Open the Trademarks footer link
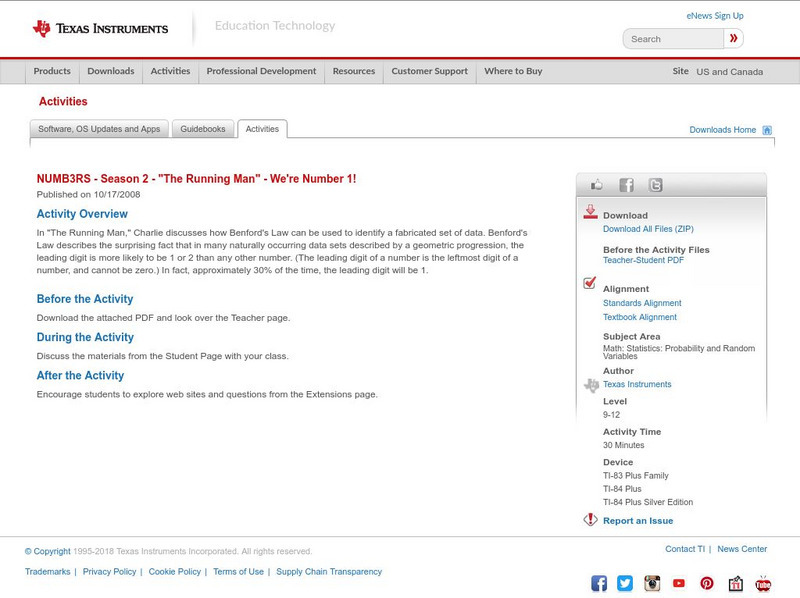800x598 pixels. 47,572
